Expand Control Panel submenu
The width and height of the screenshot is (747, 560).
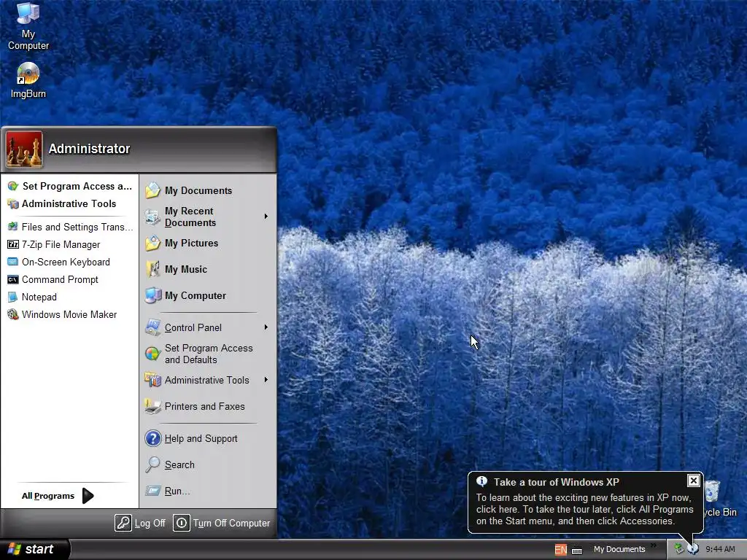(266, 327)
